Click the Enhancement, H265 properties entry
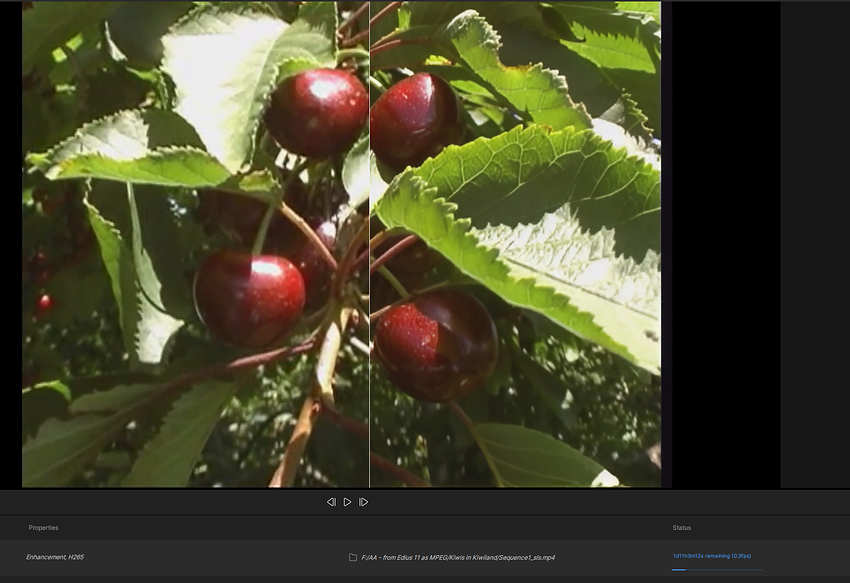The width and height of the screenshot is (850, 583). 55,555
